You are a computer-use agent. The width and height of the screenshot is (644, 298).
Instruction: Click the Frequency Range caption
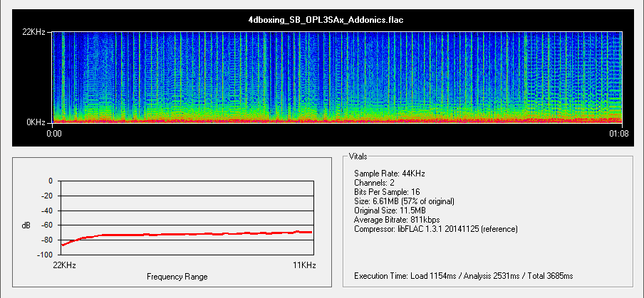point(177,276)
